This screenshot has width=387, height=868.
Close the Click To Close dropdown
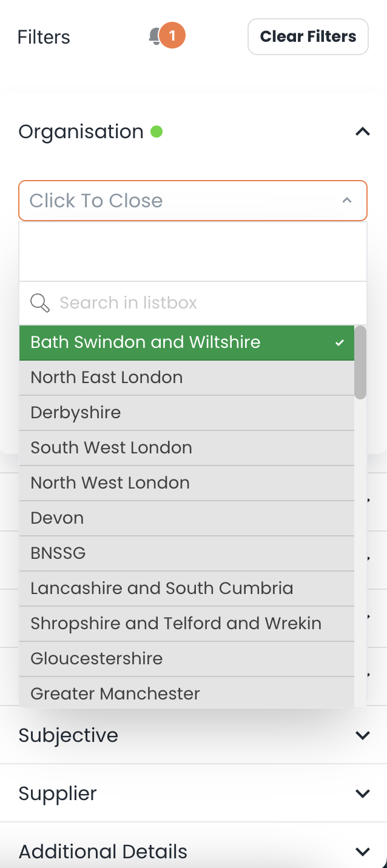[x=193, y=201]
